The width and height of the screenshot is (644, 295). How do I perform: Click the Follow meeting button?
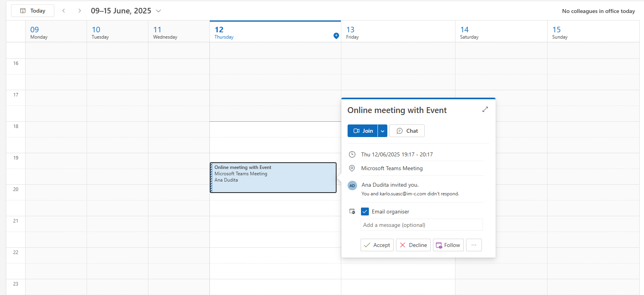pyautogui.click(x=448, y=245)
